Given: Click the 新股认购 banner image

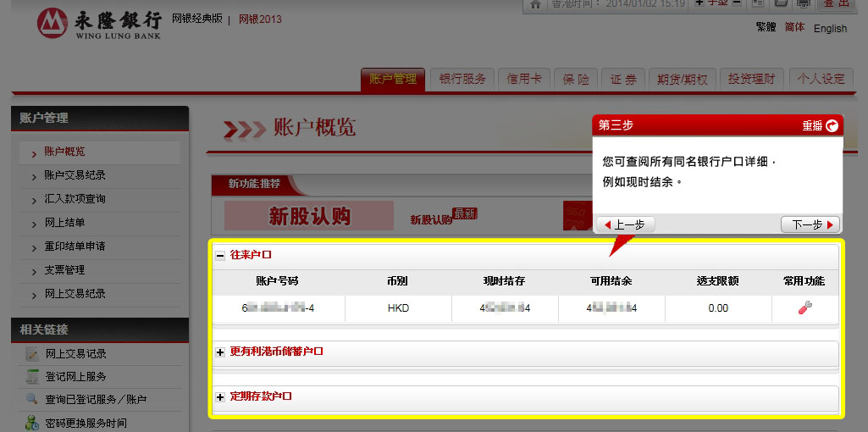Looking at the screenshot, I should click(309, 216).
